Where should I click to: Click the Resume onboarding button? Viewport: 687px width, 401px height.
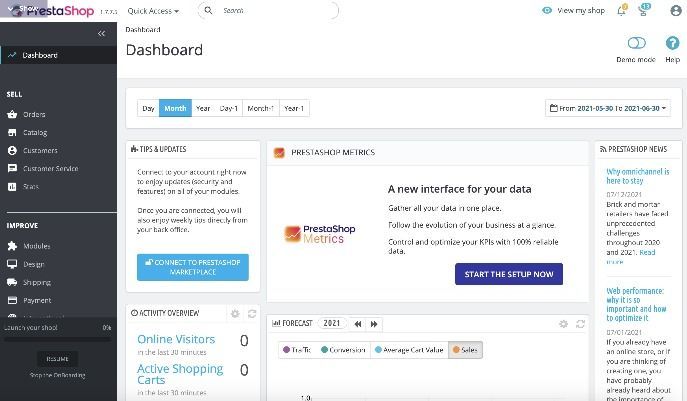[x=57, y=358]
